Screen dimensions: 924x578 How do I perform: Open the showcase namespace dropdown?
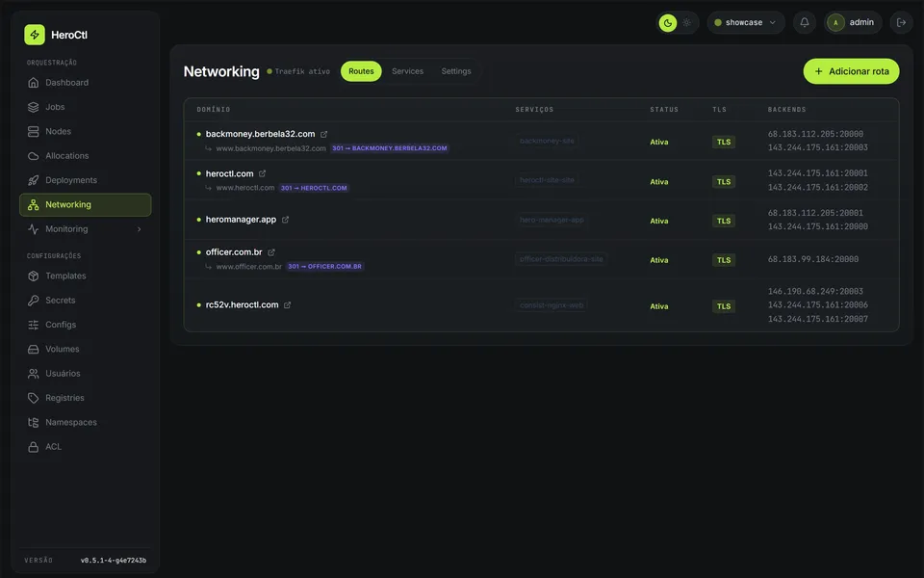[745, 22]
